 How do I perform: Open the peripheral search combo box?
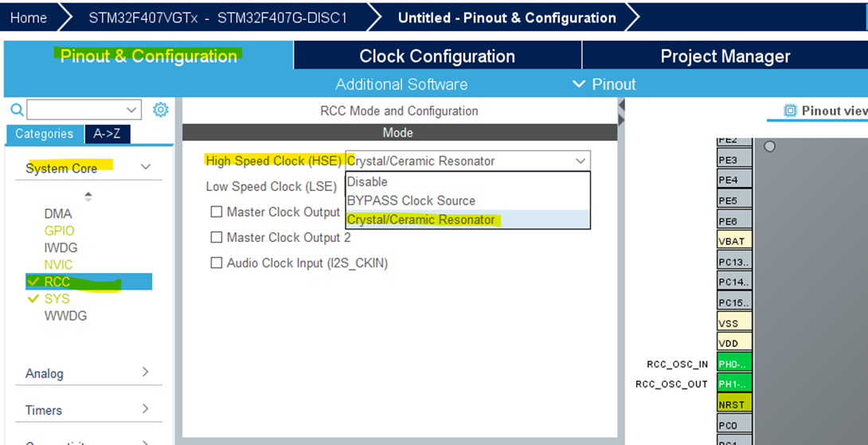click(84, 110)
